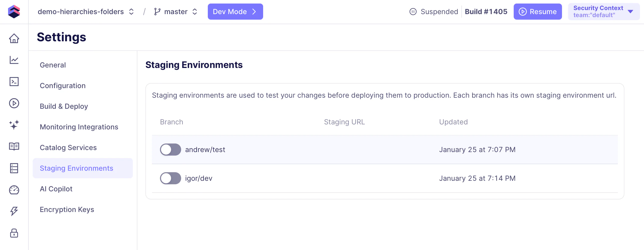
Task: Click the open book icon in sidebar
Action: (x=14, y=146)
